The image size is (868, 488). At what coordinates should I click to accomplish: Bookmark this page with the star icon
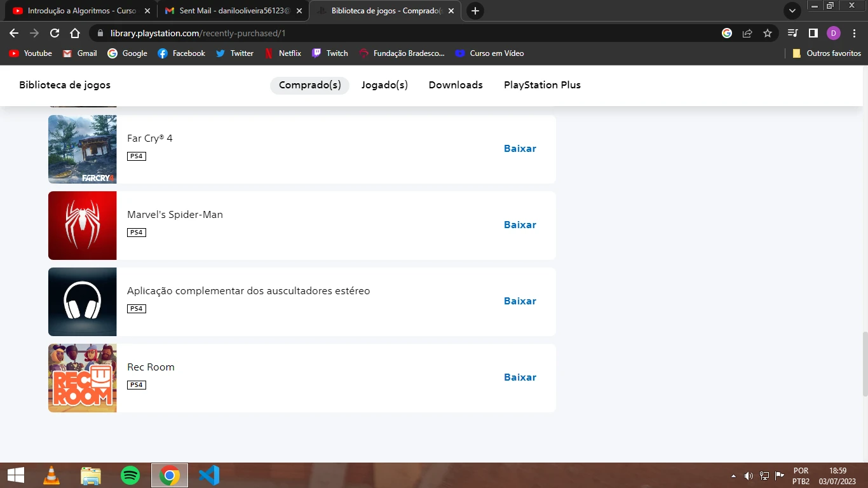(x=768, y=33)
